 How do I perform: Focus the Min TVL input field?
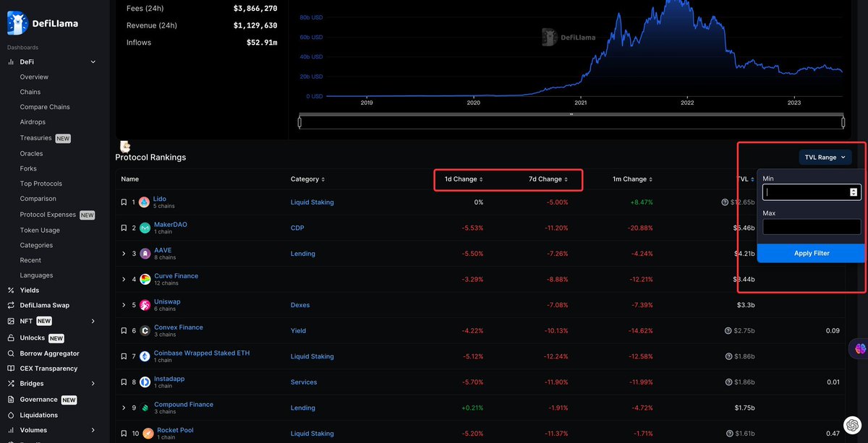tap(812, 192)
